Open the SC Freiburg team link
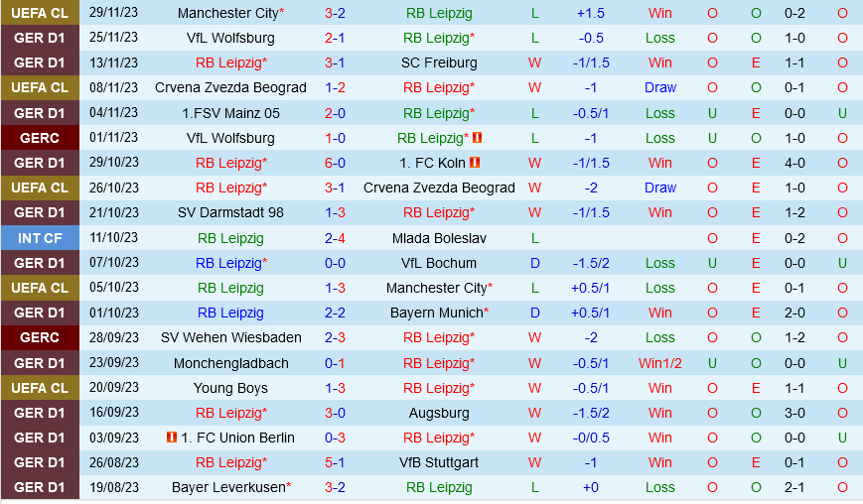This screenshot has width=863, height=504. click(439, 63)
